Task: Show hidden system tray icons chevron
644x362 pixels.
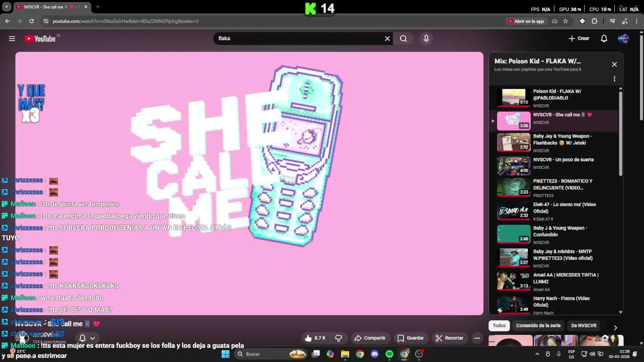Action: 537,354
